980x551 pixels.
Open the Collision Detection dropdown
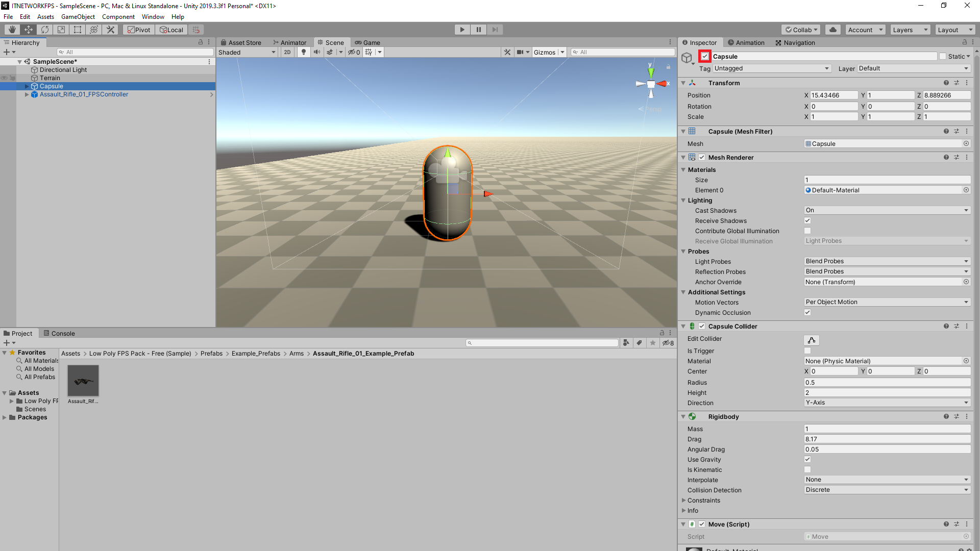[x=887, y=489]
